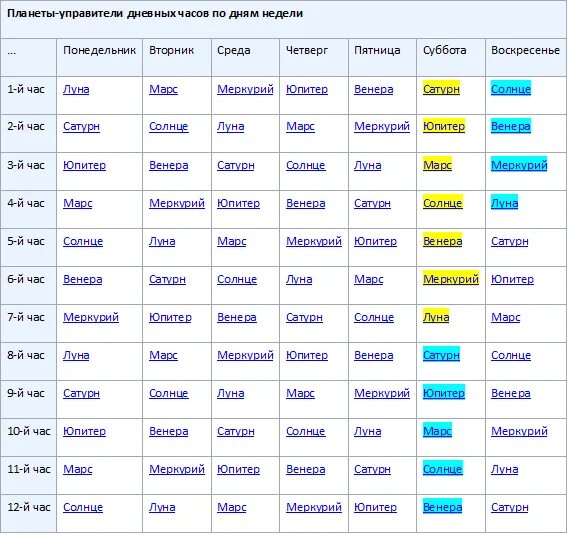The height and width of the screenshot is (535, 567).
Task: Click the Марс link for Tuesday 1-й час
Action: click(163, 89)
